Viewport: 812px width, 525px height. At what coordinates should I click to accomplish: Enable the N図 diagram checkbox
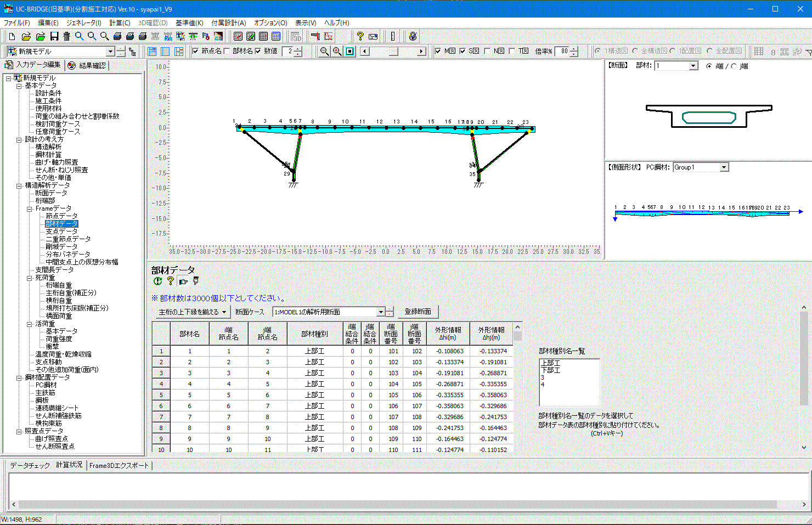487,51
